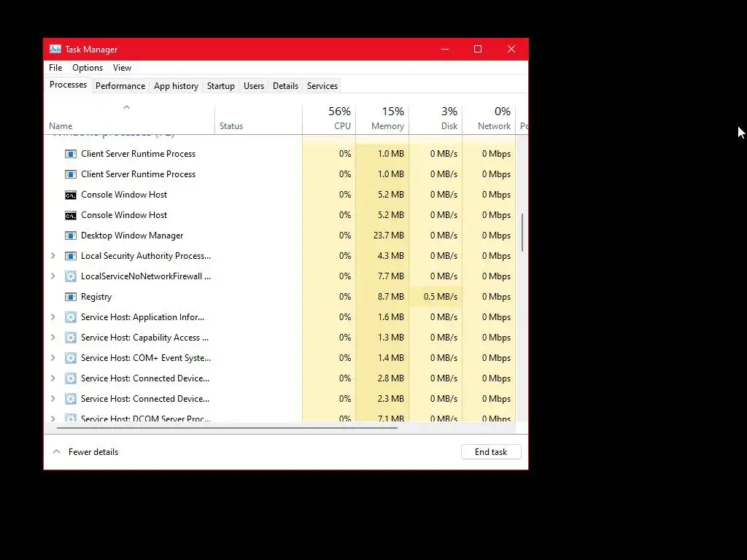The height and width of the screenshot is (560, 747).
Task: Sort processes by CPU column
Action: (329, 119)
